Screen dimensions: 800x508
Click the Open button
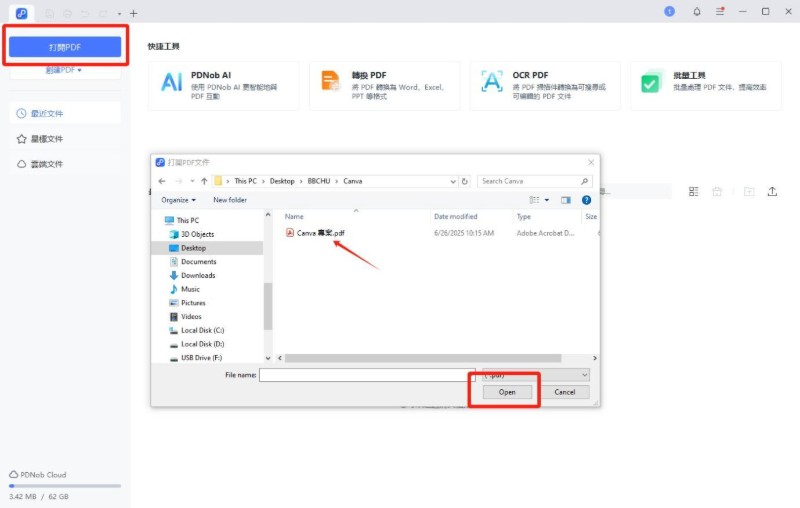pos(507,392)
